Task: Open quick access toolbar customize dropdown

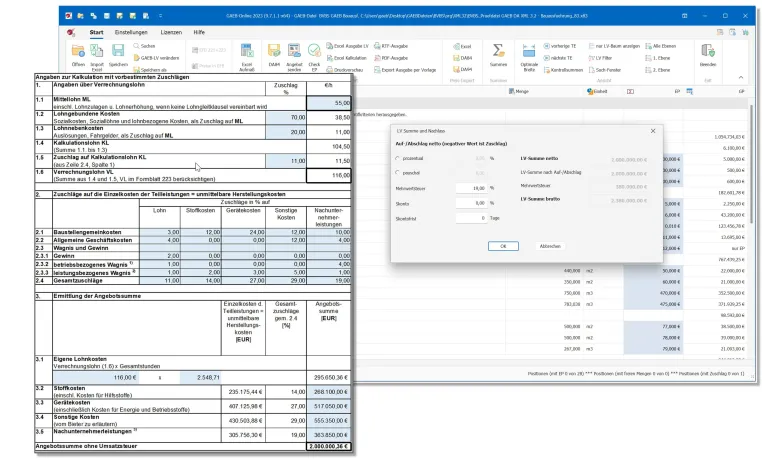Action: (160, 16)
